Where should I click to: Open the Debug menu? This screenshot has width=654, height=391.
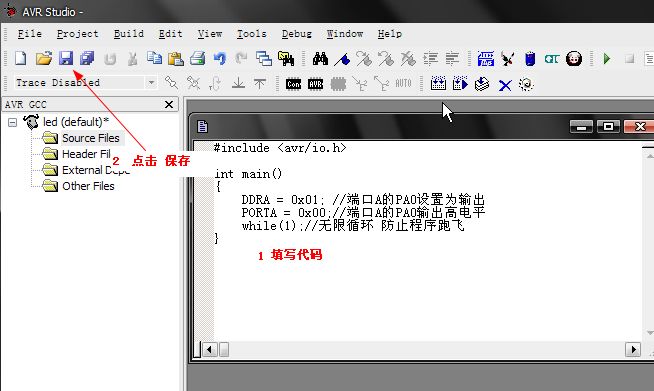tap(297, 34)
